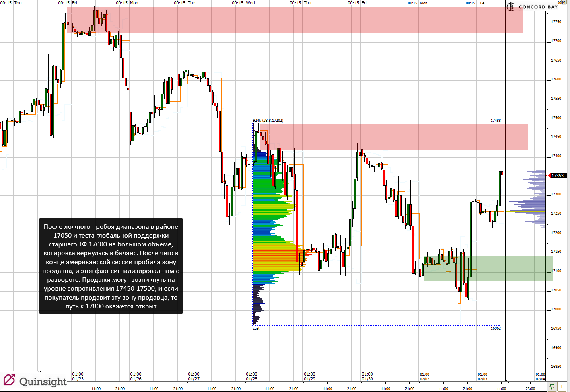Click the date label 01/28 on time axis
The image size is (570, 392).
252,379
